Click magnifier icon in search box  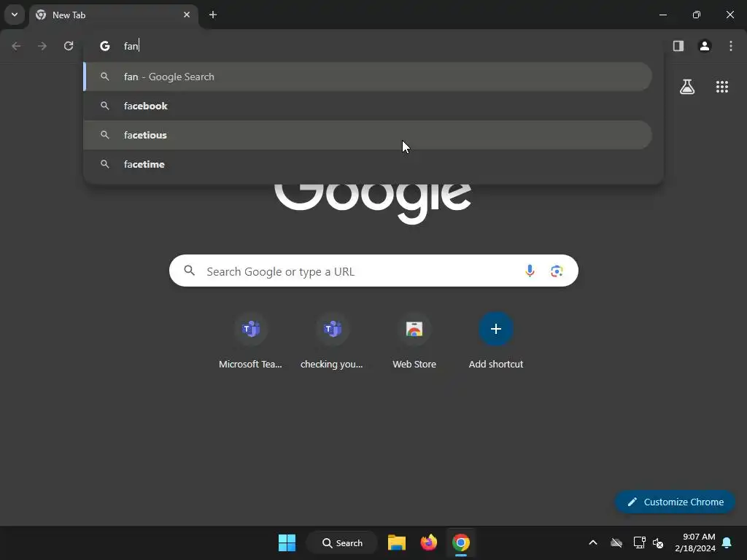[190, 271]
